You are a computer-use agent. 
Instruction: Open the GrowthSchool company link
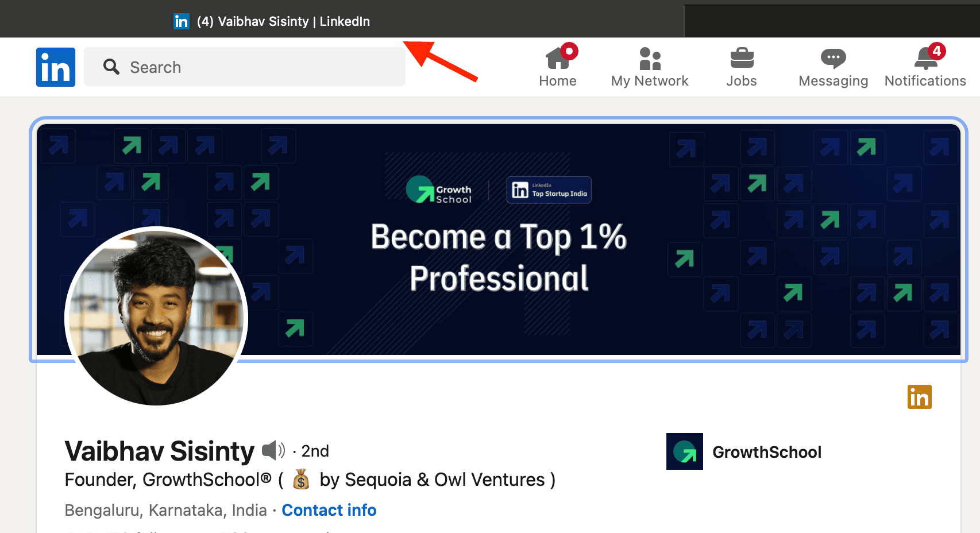(767, 452)
